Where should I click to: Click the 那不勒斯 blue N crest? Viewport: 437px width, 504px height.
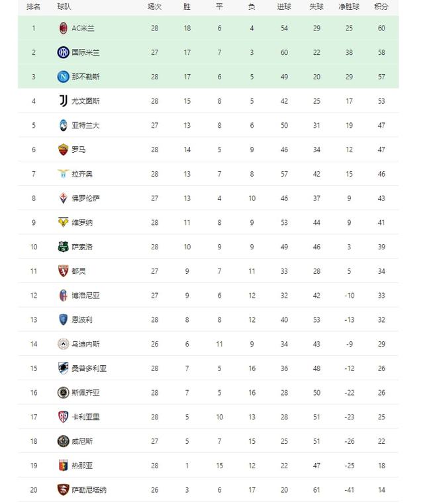[x=64, y=77]
